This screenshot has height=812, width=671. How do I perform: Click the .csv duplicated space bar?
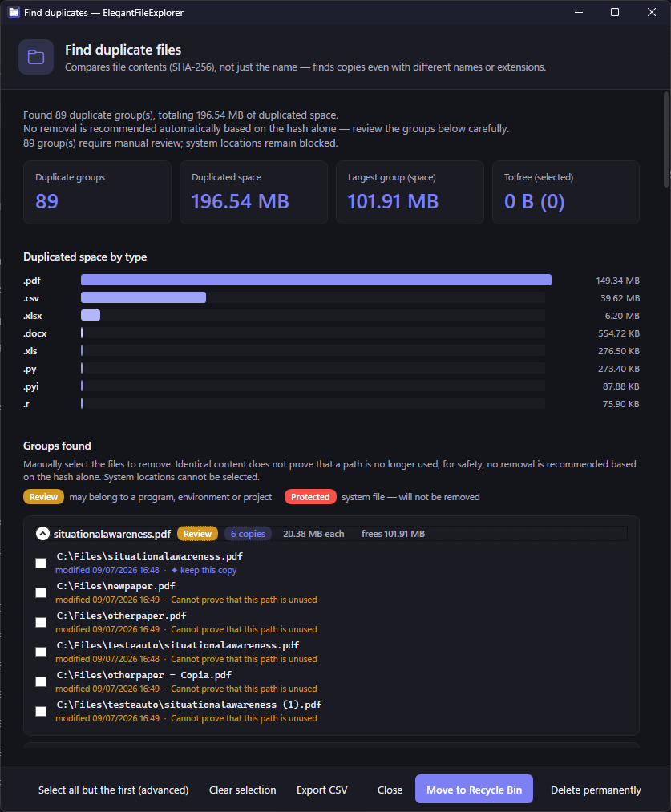(143, 297)
